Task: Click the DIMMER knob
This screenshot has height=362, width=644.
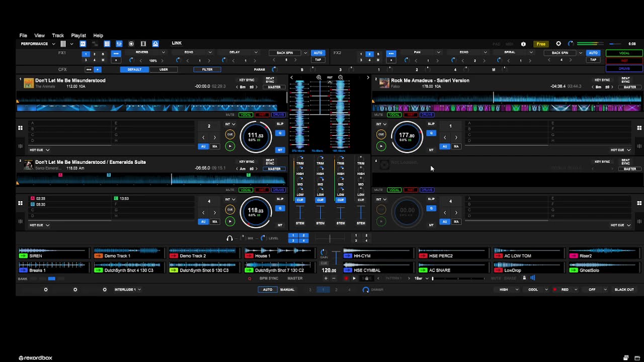Action: click(x=366, y=290)
